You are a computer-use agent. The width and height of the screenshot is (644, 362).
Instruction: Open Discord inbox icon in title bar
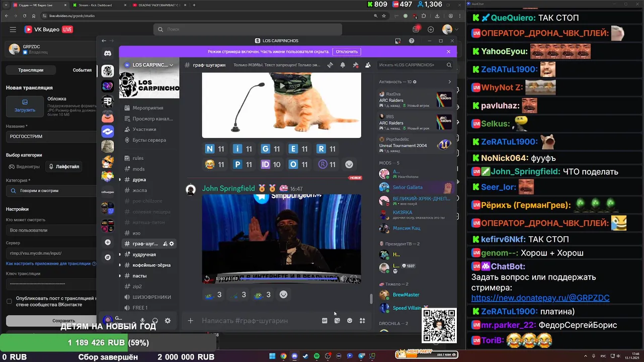pos(397,41)
